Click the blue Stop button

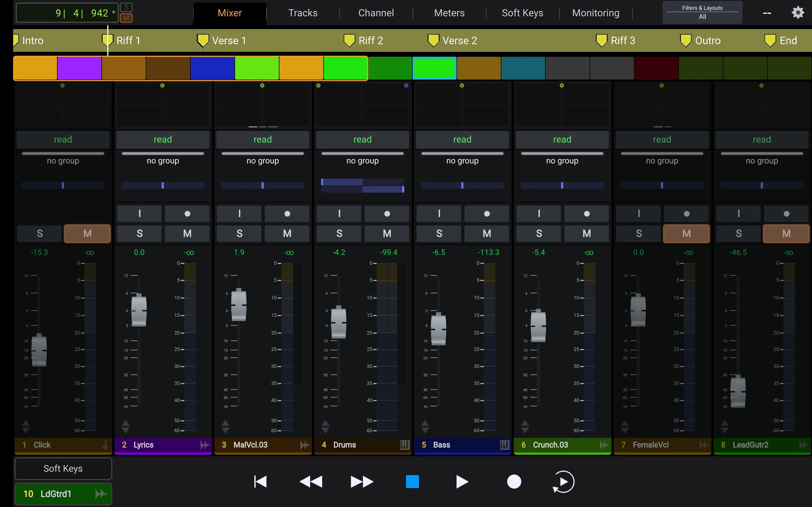click(412, 481)
